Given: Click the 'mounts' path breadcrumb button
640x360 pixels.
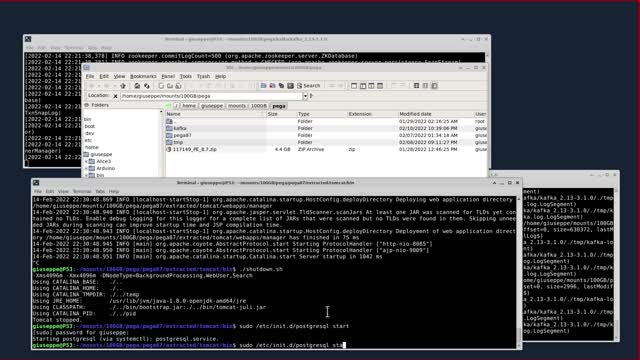Looking at the screenshot, I should (237, 106).
